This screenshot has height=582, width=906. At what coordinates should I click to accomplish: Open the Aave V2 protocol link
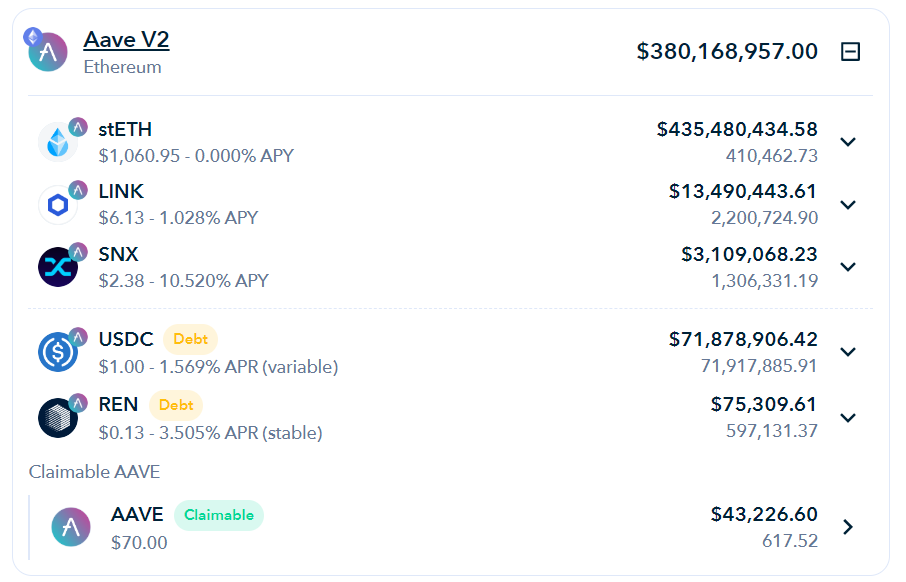click(127, 40)
